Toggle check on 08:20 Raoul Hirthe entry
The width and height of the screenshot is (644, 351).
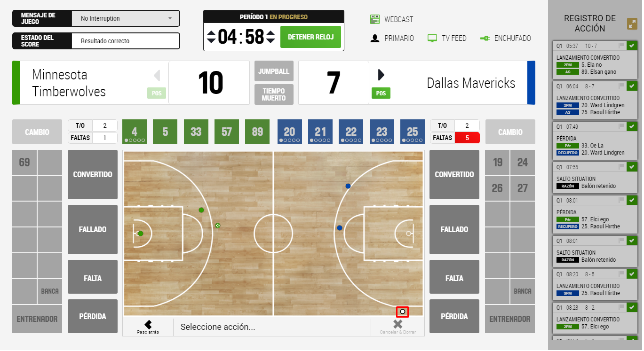pyautogui.click(x=632, y=274)
